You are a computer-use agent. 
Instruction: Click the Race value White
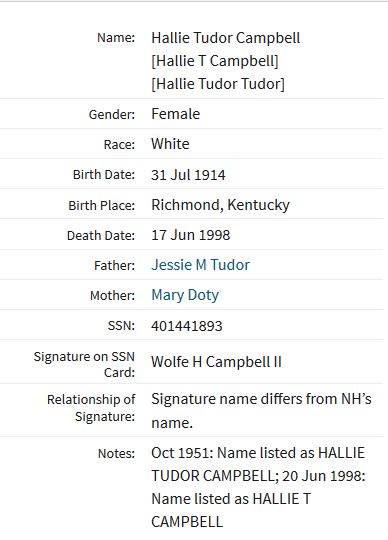pos(170,144)
